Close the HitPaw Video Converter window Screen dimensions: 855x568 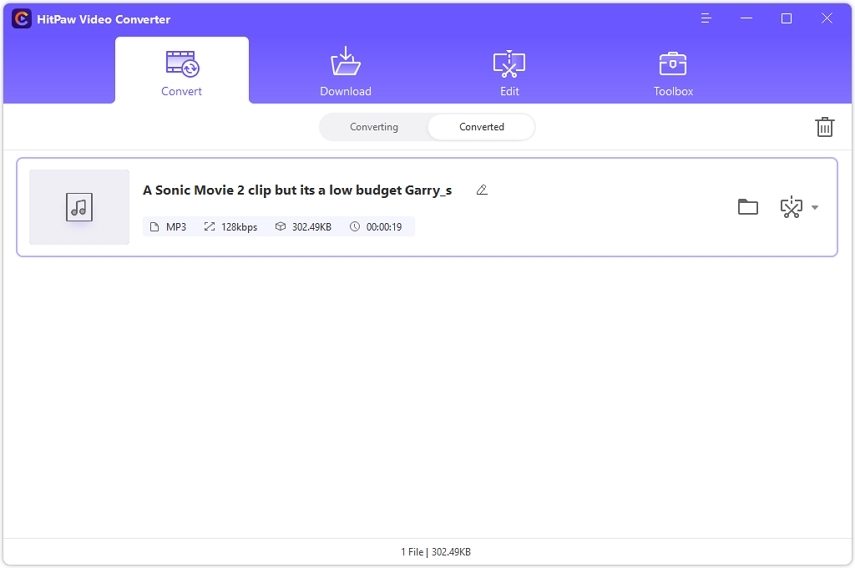point(827,19)
